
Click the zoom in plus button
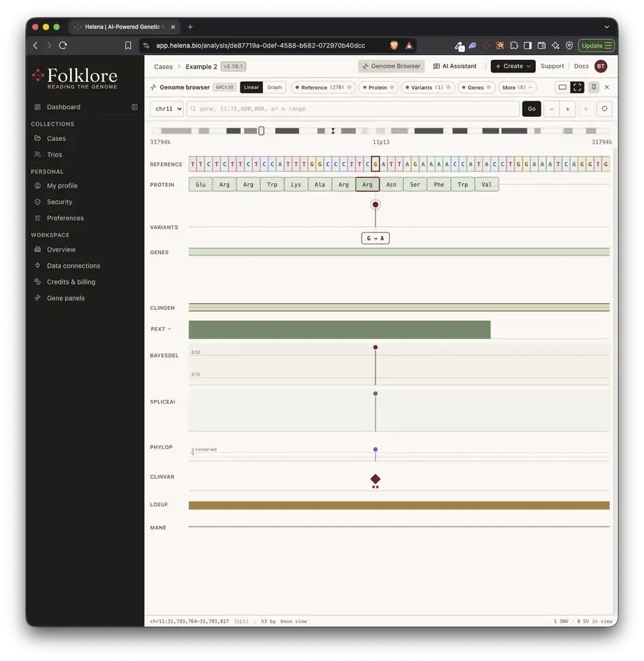(568, 109)
